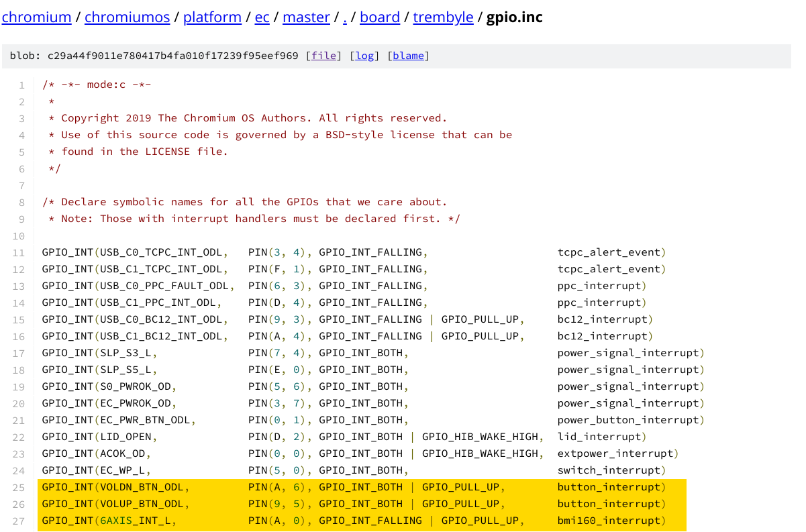Select line number 1

(22, 85)
